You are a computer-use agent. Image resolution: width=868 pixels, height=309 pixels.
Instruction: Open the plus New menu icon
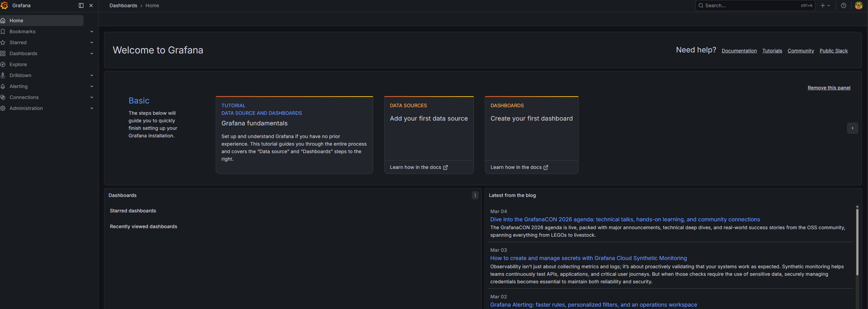coord(823,5)
